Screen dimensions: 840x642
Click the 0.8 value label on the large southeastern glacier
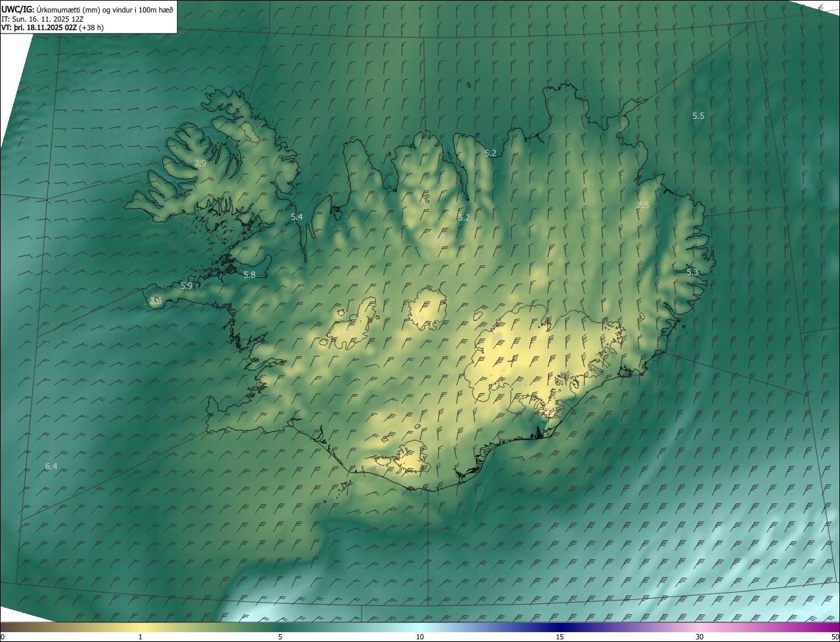[497, 337]
